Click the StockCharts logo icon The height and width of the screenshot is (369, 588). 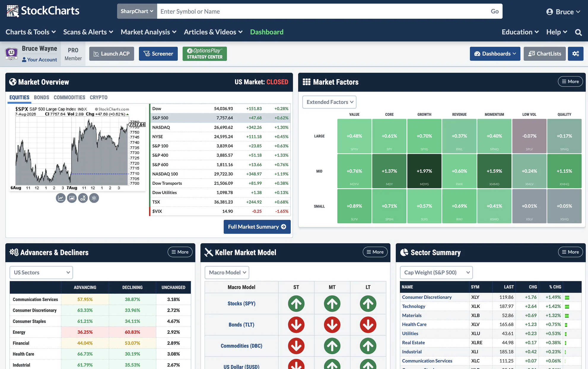[x=12, y=11]
